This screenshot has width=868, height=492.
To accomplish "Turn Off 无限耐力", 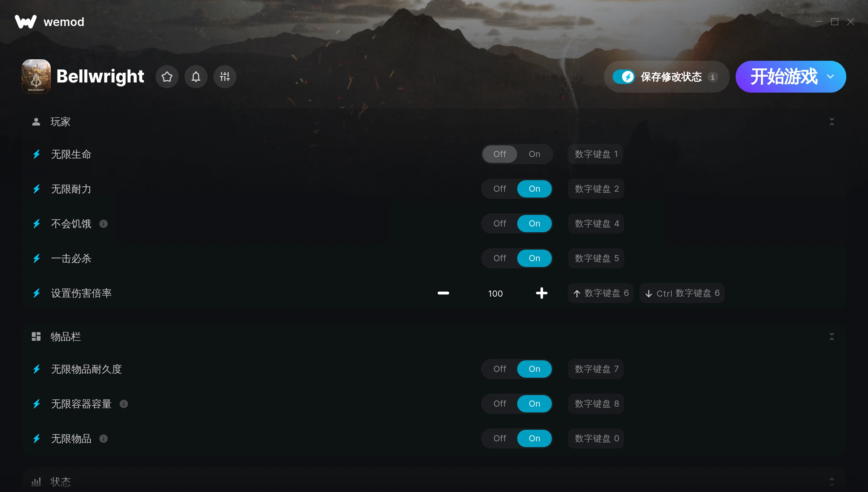I will tap(500, 189).
